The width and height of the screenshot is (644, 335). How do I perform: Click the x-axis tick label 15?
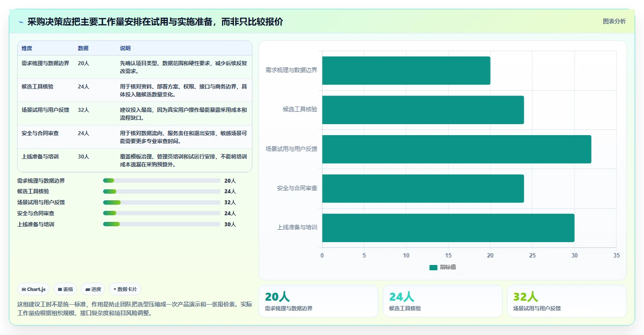pyautogui.click(x=448, y=255)
